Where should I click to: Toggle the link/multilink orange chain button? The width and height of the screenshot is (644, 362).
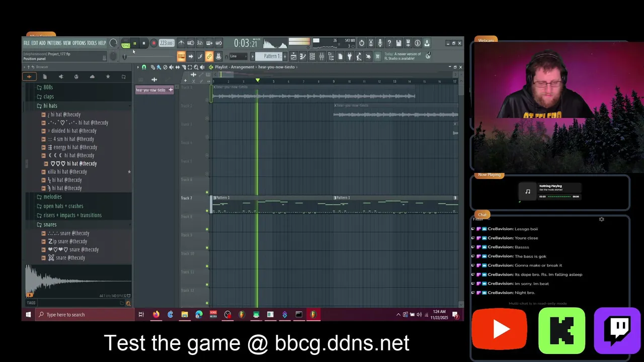209,56
